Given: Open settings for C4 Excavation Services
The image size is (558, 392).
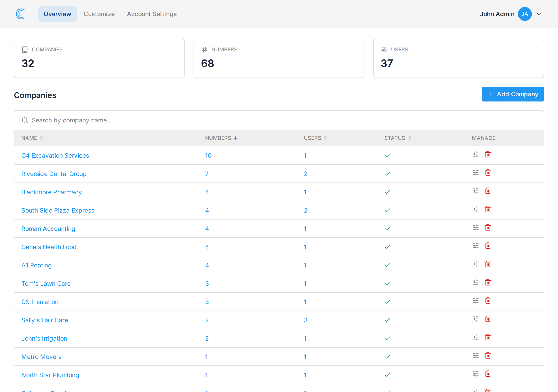Looking at the screenshot, I should [475, 154].
